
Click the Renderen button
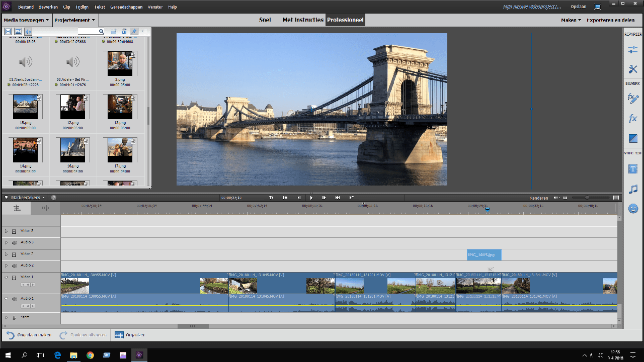(x=539, y=198)
